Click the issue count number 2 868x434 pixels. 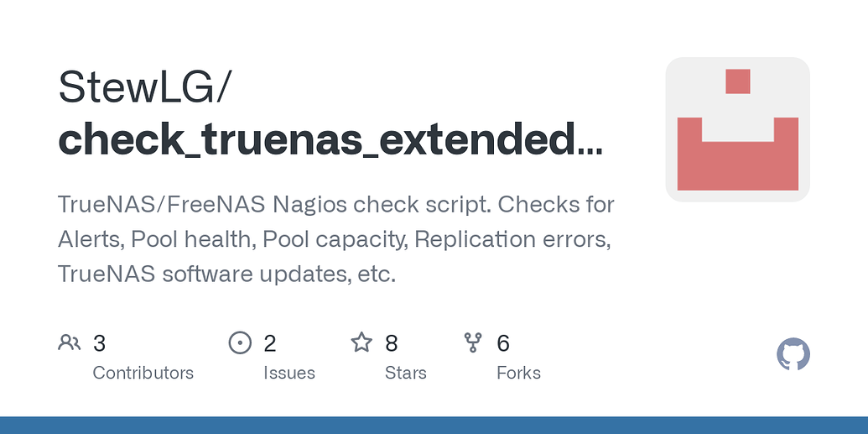pyautogui.click(x=269, y=343)
